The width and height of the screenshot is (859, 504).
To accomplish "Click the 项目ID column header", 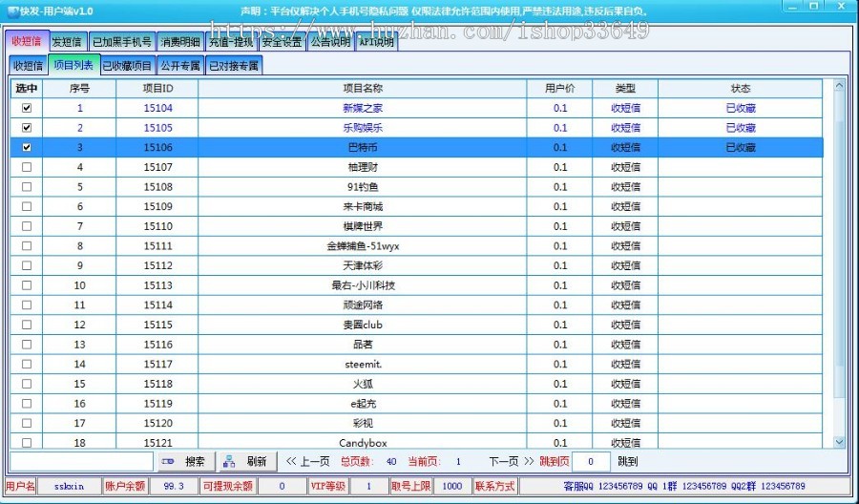I will click(157, 88).
